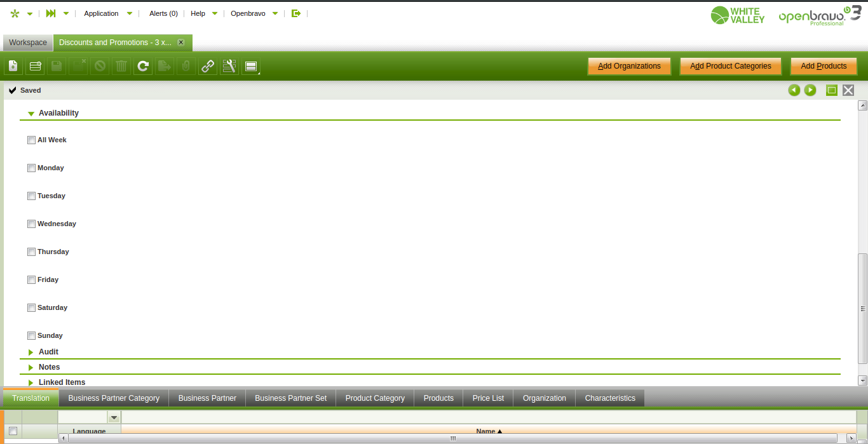Click the vertical scrollbar thumb in form
This screenshot has width=868, height=444.
coord(862,309)
